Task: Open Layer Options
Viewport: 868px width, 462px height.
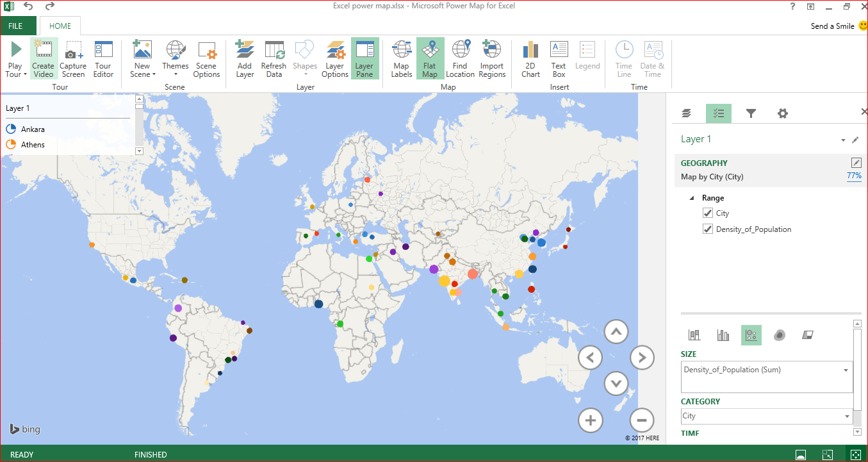Action: click(334, 59)
